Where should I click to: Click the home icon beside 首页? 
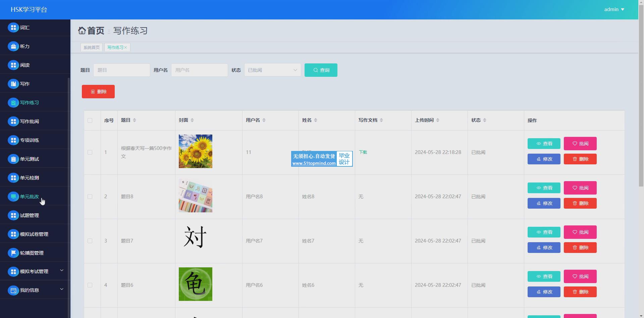tap(82, 31)
